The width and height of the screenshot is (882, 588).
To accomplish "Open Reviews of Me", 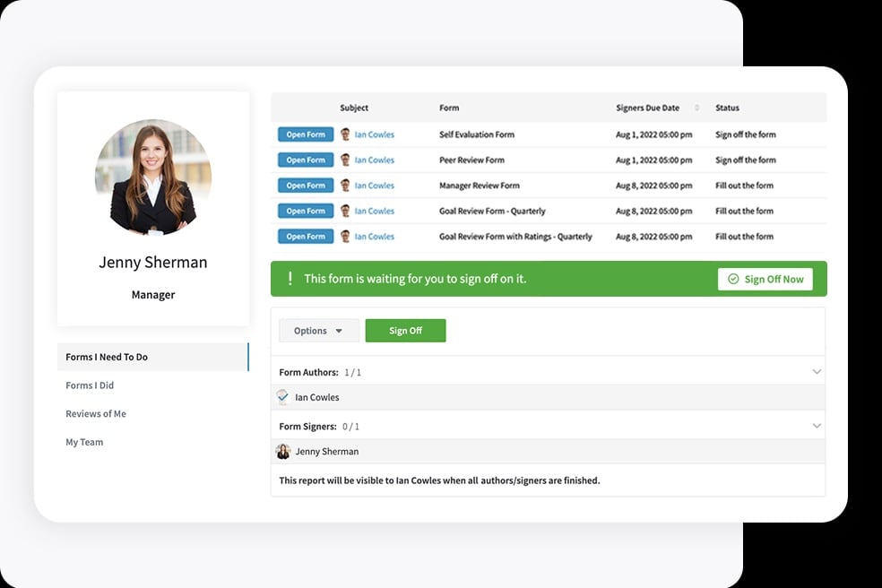I will click(x=96, y=413).
